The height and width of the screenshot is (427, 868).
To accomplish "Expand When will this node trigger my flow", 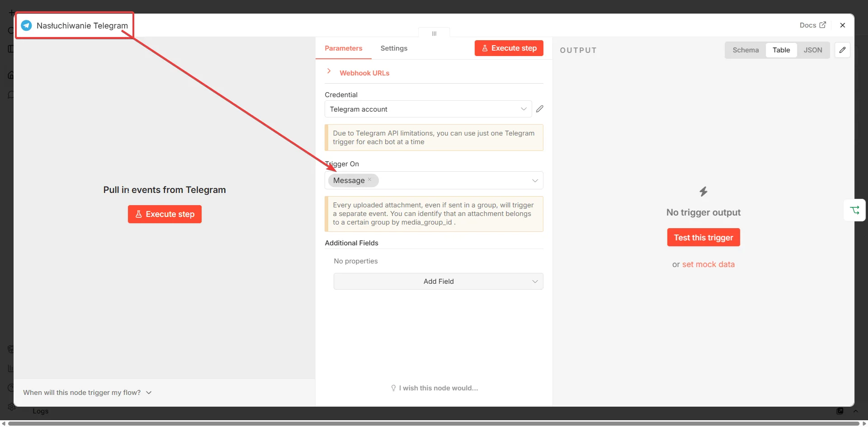I will 87,393.
